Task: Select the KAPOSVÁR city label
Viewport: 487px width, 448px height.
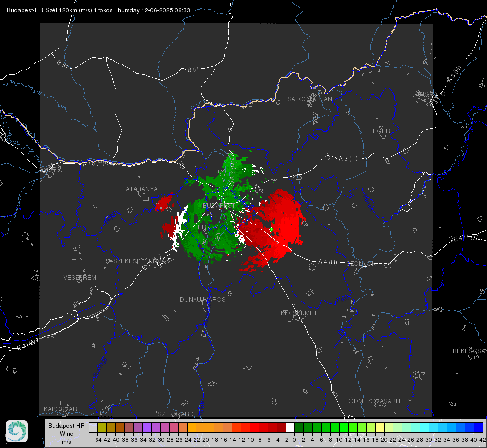Action: (60, 409)
